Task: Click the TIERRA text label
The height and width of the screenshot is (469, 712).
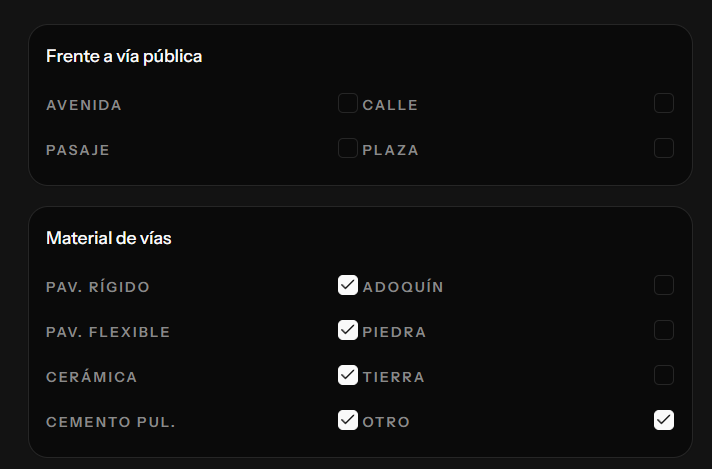Action: pyautogui.click(x=393, y=377)
